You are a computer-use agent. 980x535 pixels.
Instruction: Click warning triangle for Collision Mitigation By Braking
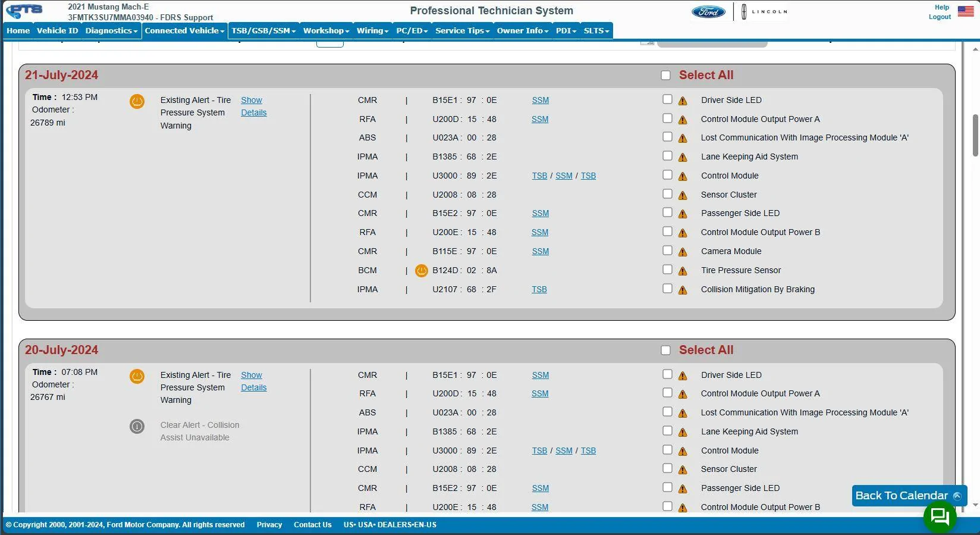(x=683, y=290)
